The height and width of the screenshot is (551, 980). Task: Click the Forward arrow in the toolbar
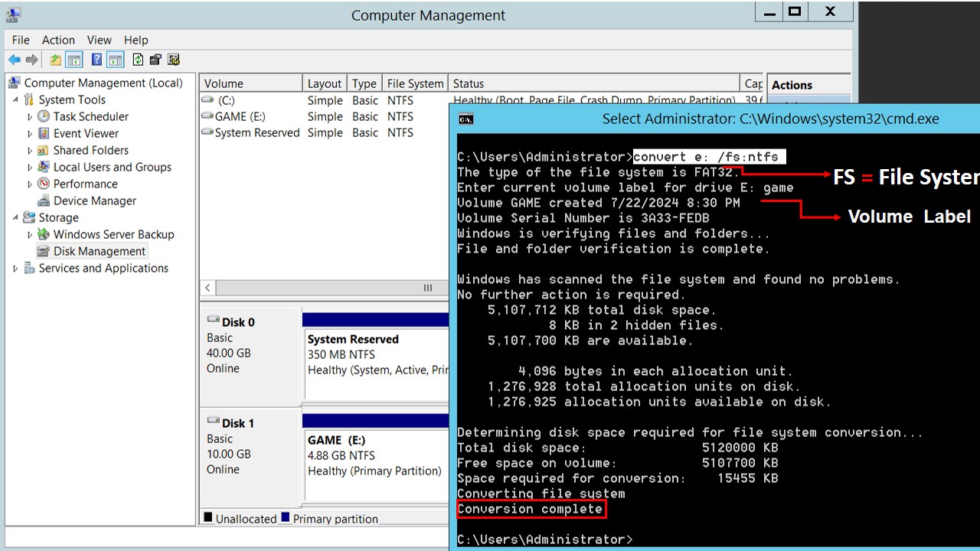[32, 60]
